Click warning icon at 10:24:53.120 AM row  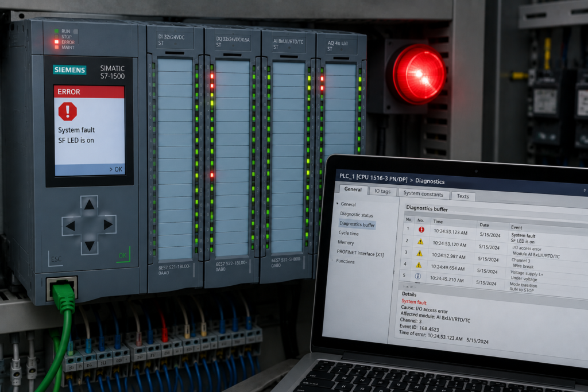tap(420, 242)
